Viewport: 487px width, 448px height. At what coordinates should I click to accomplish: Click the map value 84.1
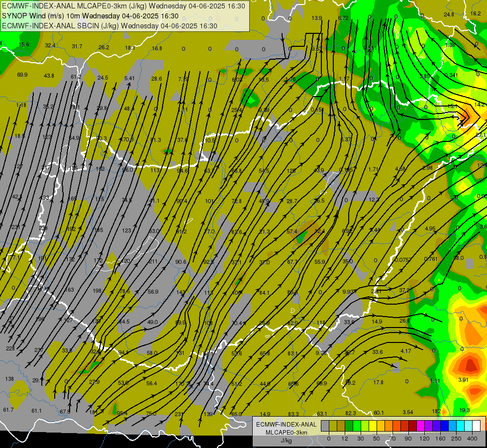pos(264,293)
